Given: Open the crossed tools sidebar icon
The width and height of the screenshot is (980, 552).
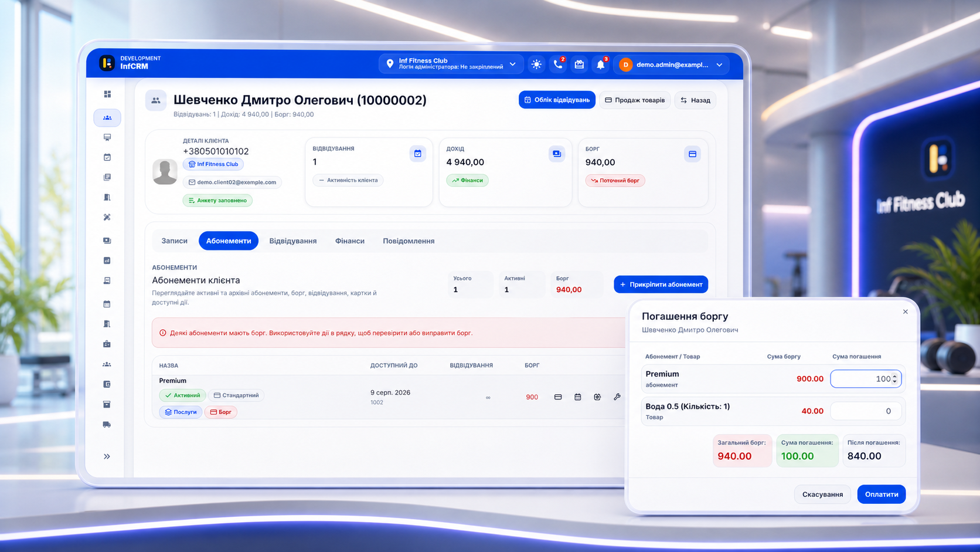Looking at the screenshot, I should click(107, 217).
